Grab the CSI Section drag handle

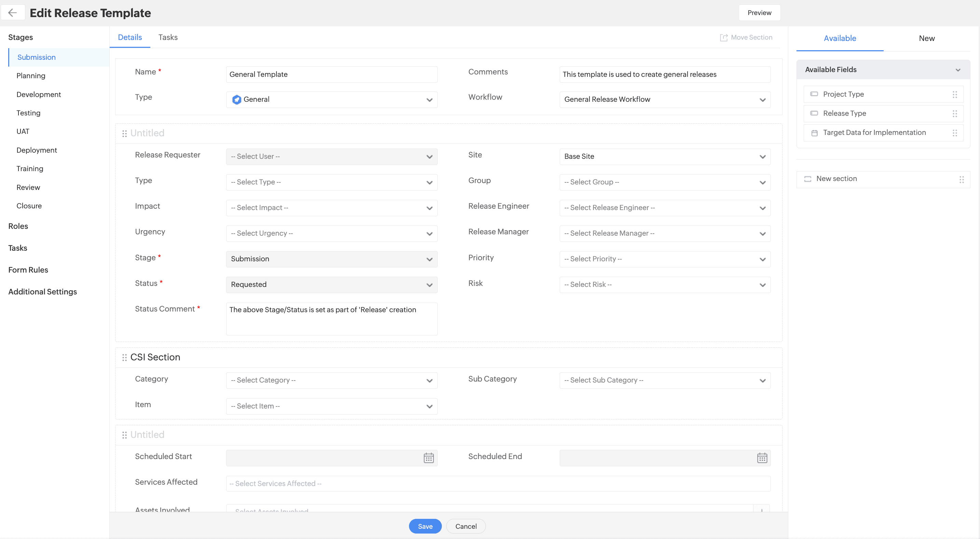click(124, 357)
